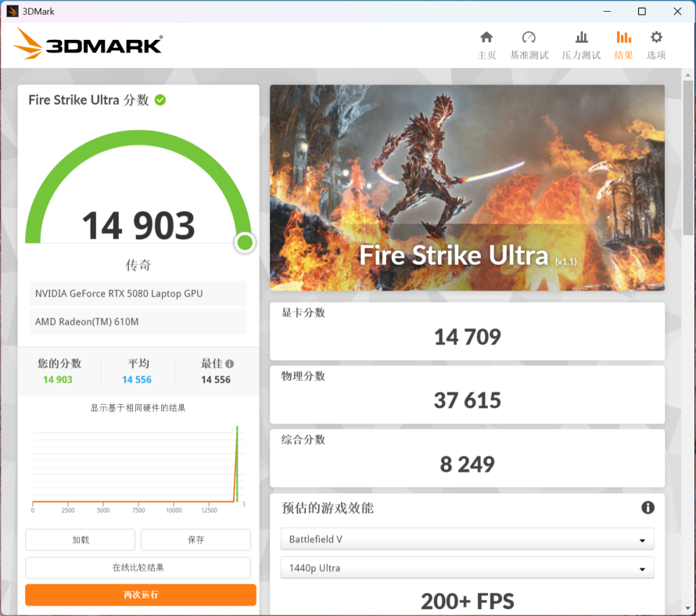Click the green score bar in the distribution chart
This screenshot has height=616, width=696.
[x=238, y=464]
